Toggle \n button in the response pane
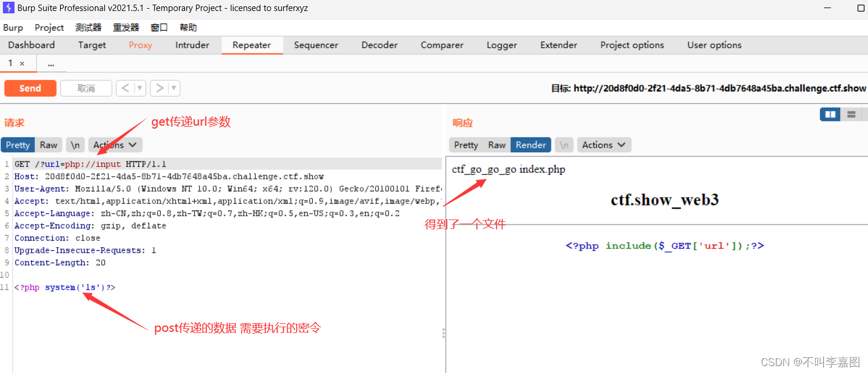Viewport: 868px width, 373px height. (x=564, y=145)
